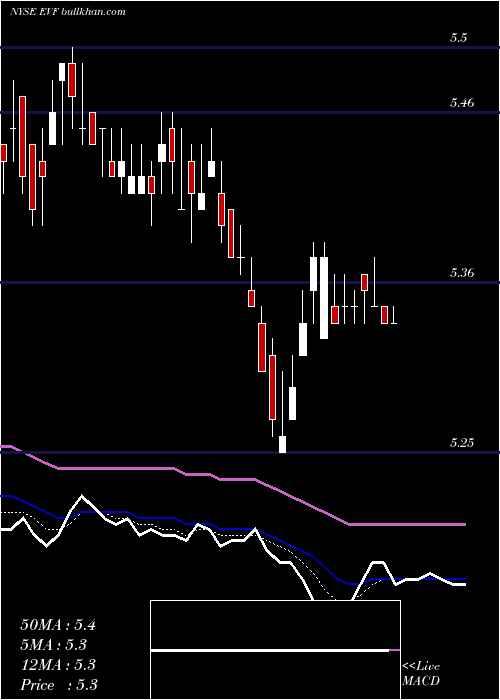Screen dimensions: 500x700
Task: Click the 50MA : 5.4 readout
Action: [x=58, y=625]
